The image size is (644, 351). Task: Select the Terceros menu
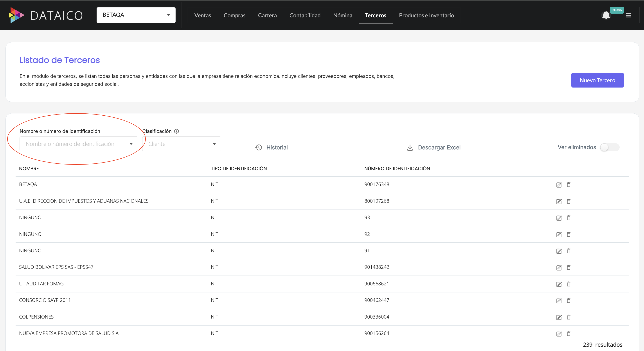[376, 16]
